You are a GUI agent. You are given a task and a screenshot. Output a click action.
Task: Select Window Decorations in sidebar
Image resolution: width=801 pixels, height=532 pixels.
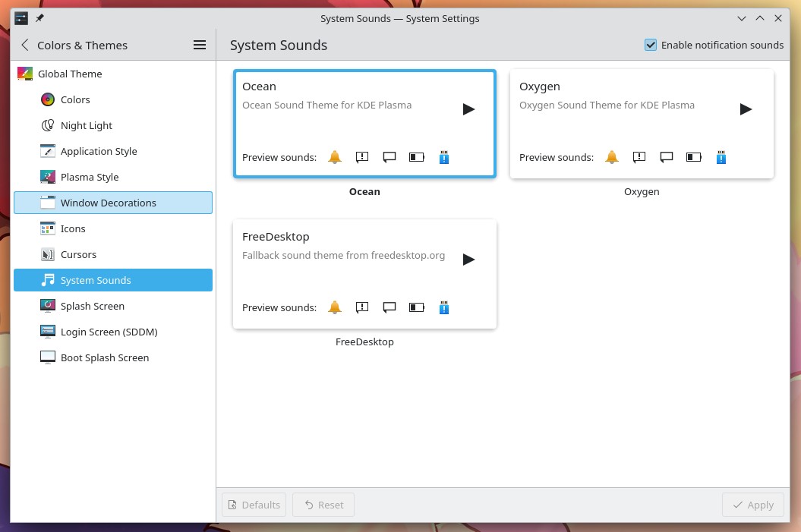click(113, 203)
